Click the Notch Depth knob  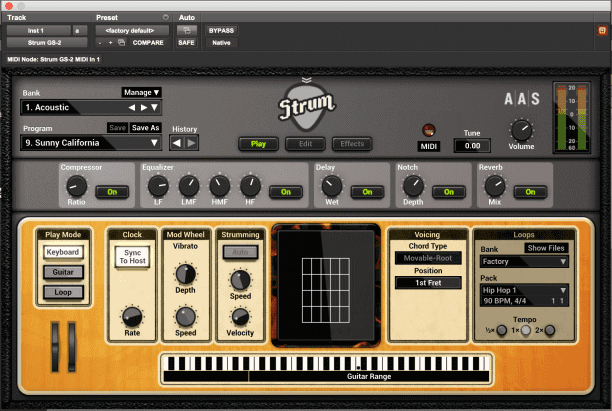coord(413,186)
